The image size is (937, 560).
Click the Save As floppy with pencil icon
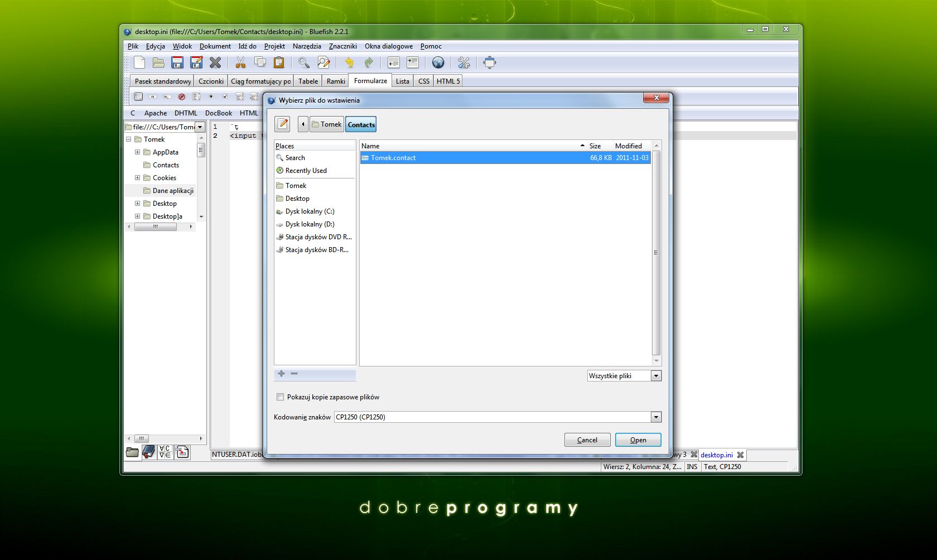coord(196,62)
